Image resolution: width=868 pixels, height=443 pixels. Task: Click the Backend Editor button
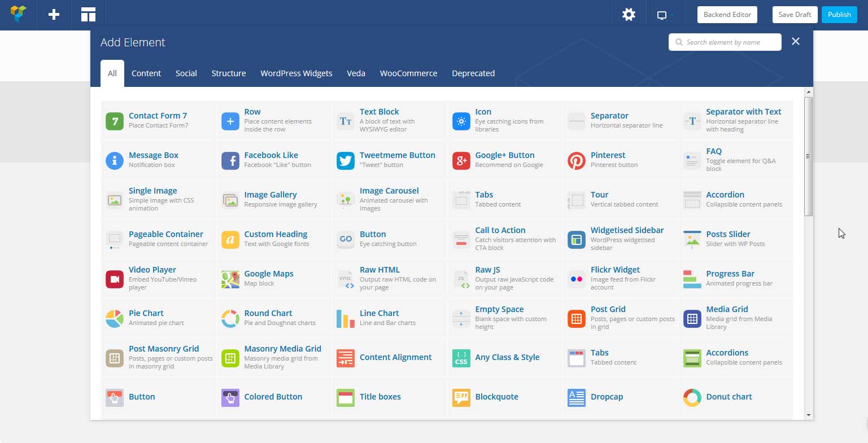coord(727,15)
